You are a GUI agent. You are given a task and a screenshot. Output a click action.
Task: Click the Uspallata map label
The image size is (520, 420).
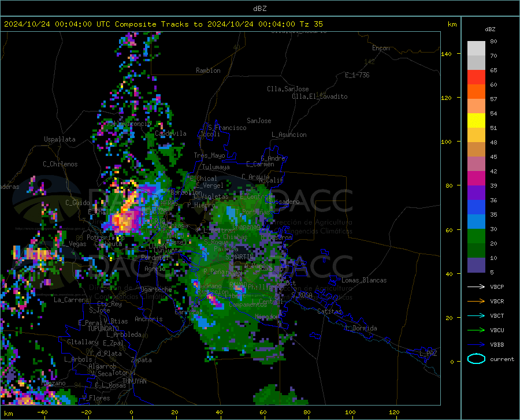coord(60,139)
